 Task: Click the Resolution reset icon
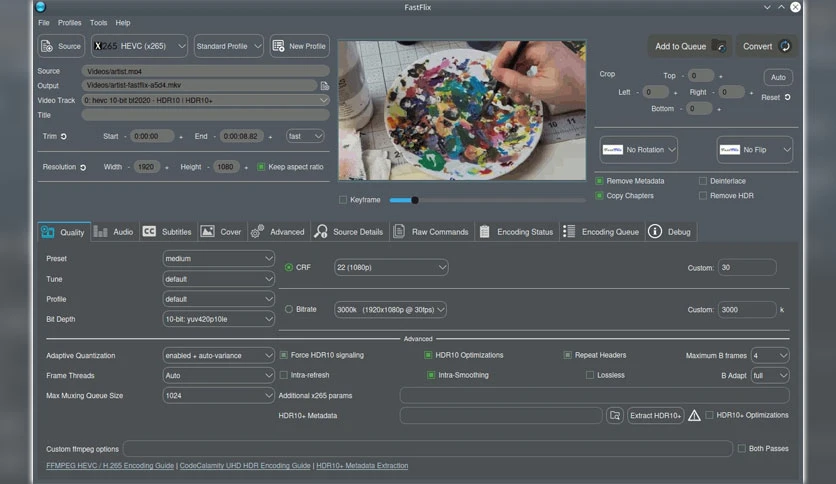[83, 167]
